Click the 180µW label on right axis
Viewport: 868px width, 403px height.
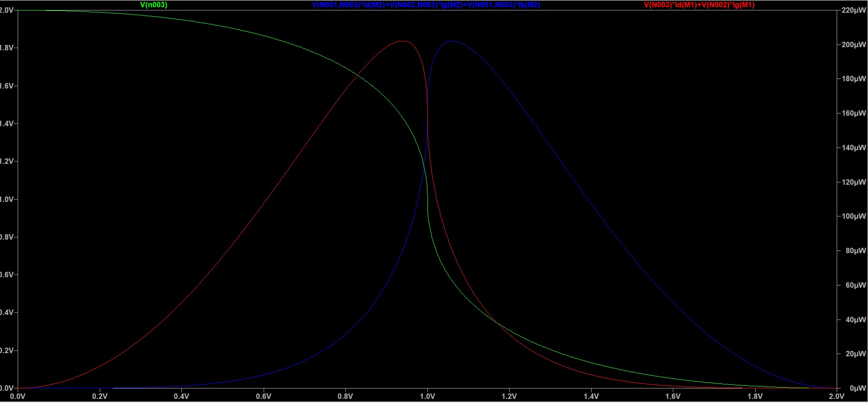pyautogui.click(x=854, y=79)
